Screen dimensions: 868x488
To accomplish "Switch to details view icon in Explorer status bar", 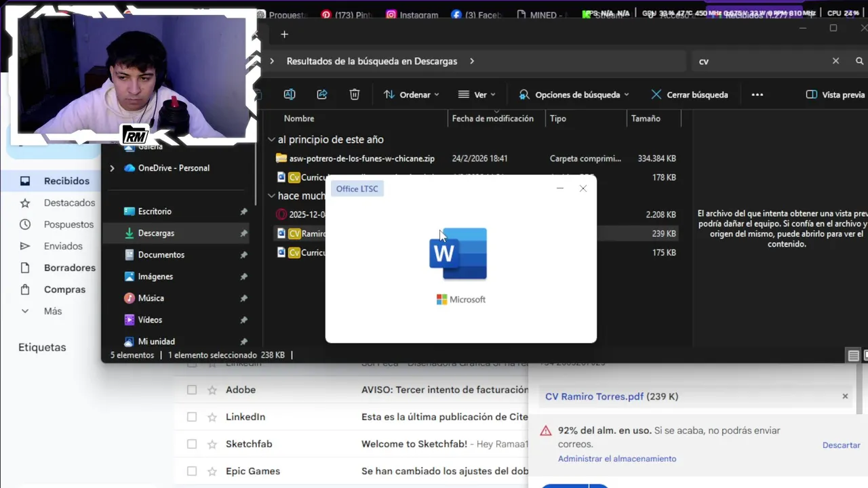I will (x=853, y=356).
